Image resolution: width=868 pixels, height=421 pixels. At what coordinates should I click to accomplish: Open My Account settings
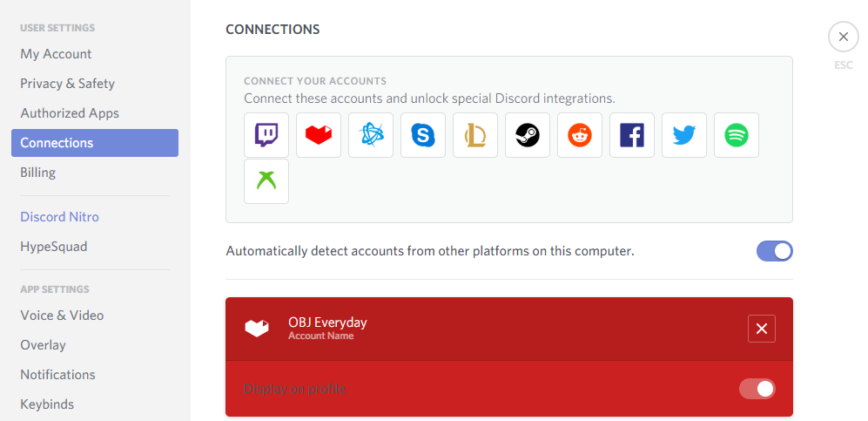(56, 54)
